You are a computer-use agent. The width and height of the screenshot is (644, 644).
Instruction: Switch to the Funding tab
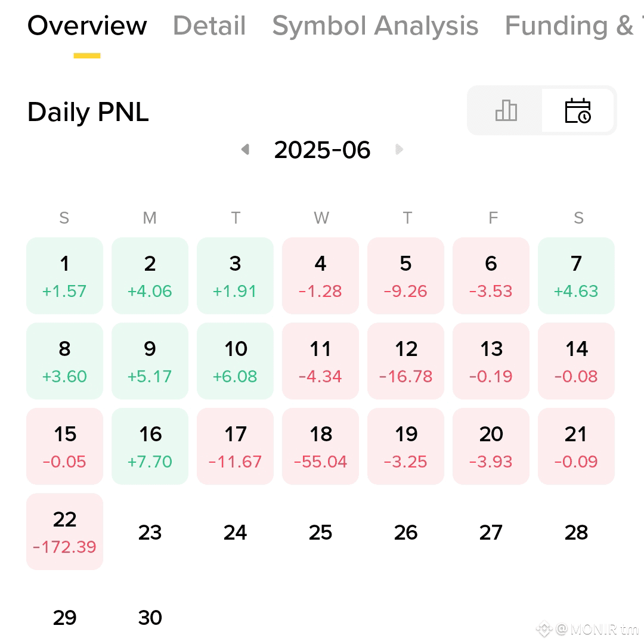(574, 26)
